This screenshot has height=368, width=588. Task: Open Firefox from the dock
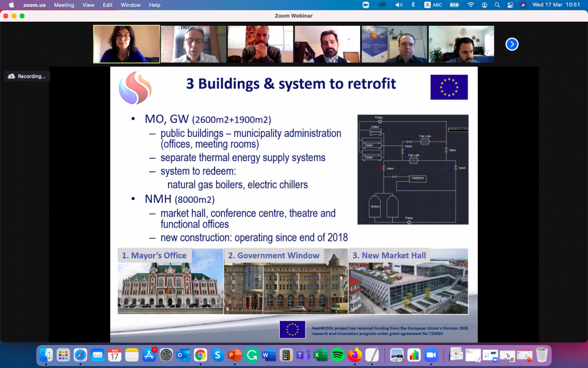(355, 355)
